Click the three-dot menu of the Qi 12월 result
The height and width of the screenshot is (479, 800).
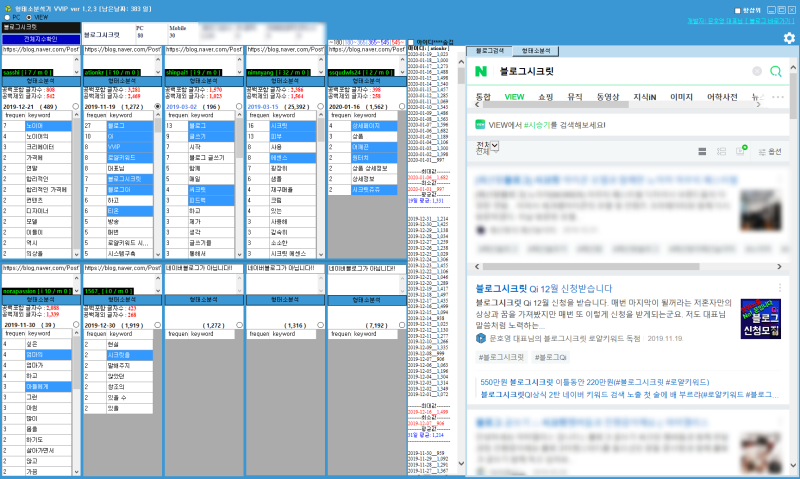[780, 288]
